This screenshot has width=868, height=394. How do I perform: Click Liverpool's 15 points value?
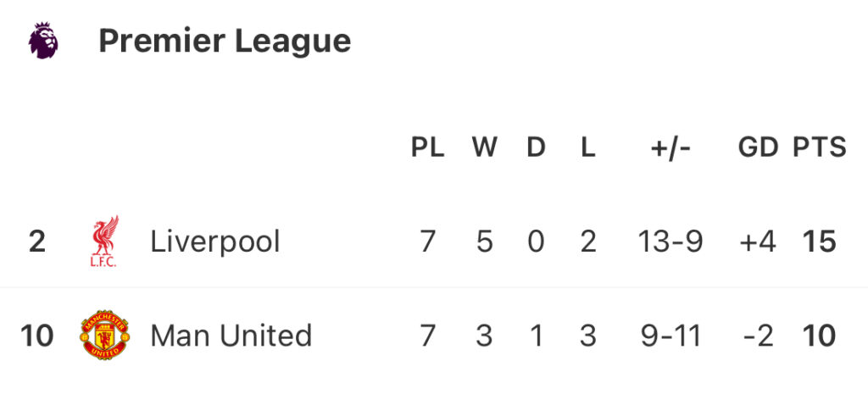(x=820, y=242)
